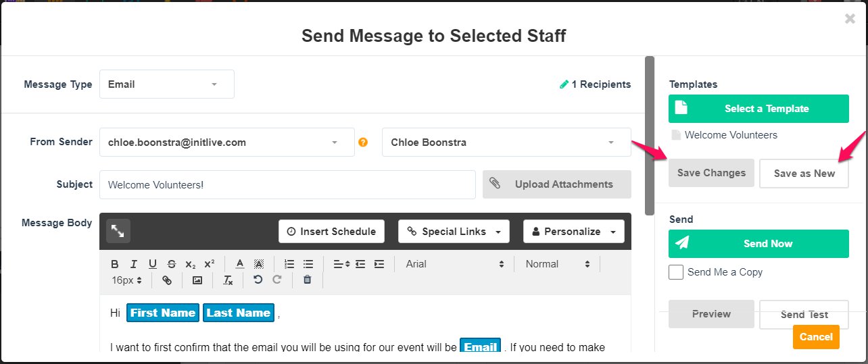The width and height of the screenshot is (868, 364).
Task: Click Save as New template button
Action: click(x=804, y=174)
